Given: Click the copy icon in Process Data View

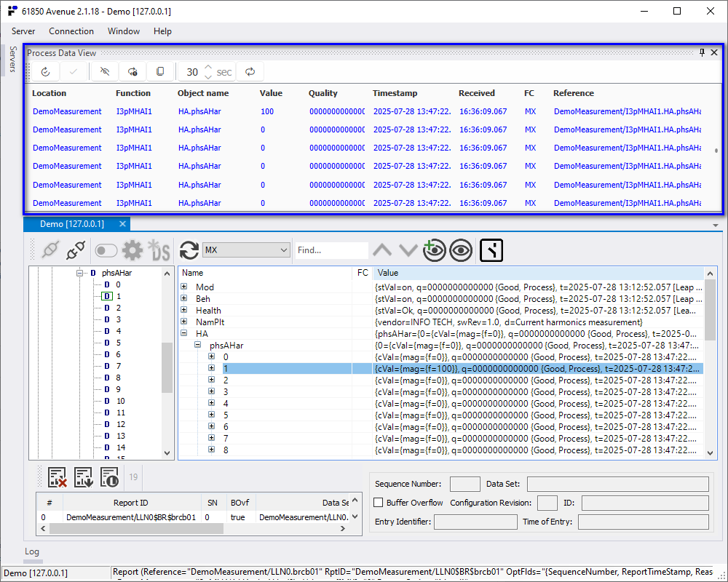Looking at the screenshot, I should click(160, 72).
